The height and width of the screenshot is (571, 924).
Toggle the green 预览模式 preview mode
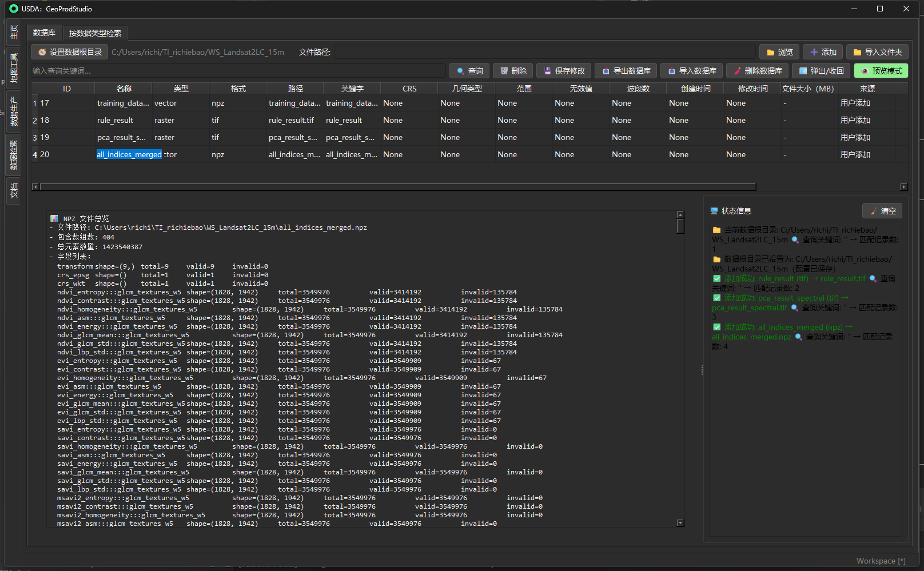click(x=881, y=71)
